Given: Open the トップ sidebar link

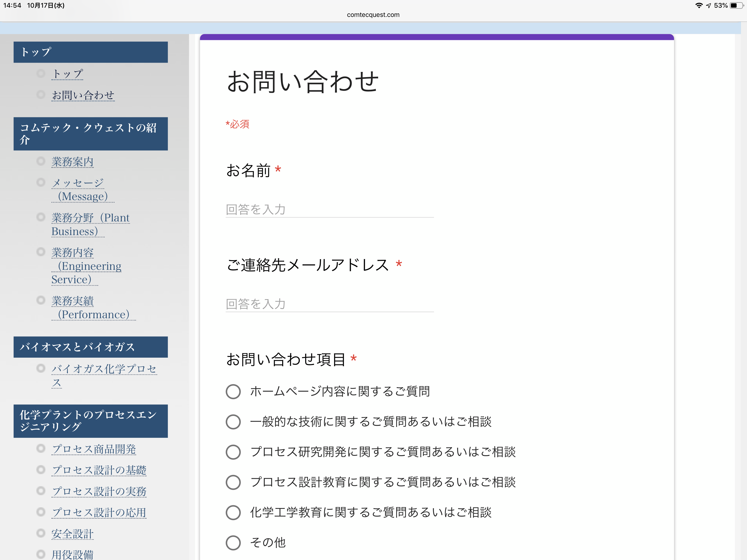Looking at the screenshot, I should pyautogui.click(x=67, y=74).
